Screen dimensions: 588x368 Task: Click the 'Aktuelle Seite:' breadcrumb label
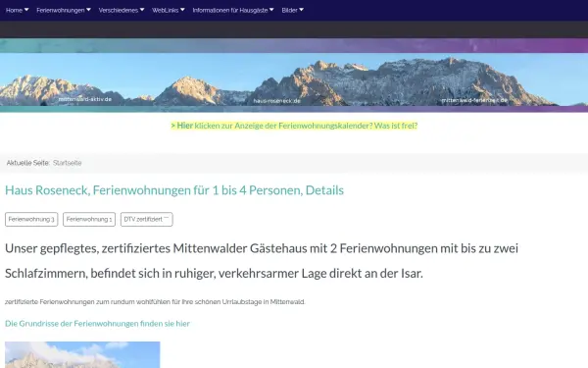pos(28,163)
